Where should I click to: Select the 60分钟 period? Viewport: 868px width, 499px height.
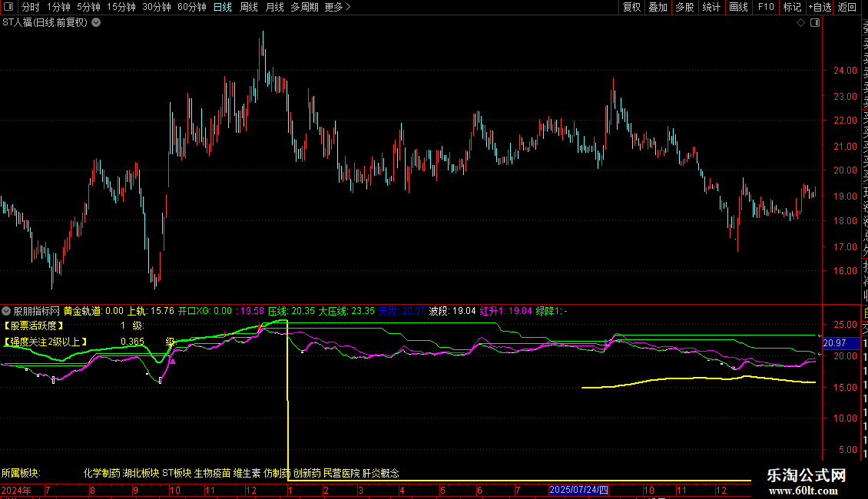click(x=192, y=7)
